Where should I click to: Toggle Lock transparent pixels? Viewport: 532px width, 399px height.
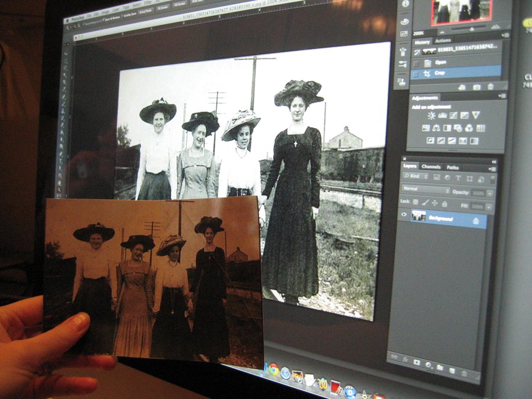[416, 202]
